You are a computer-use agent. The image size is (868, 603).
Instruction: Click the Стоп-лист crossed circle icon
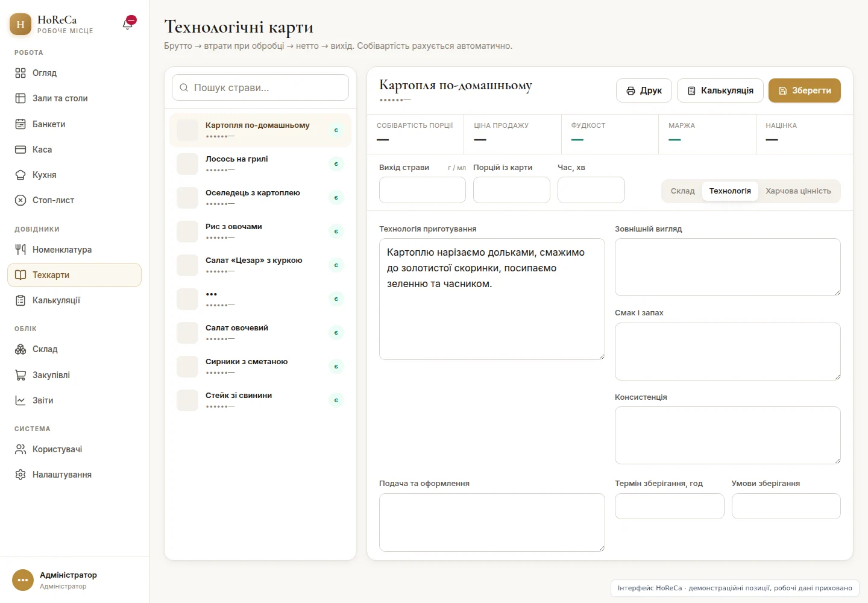20,200
